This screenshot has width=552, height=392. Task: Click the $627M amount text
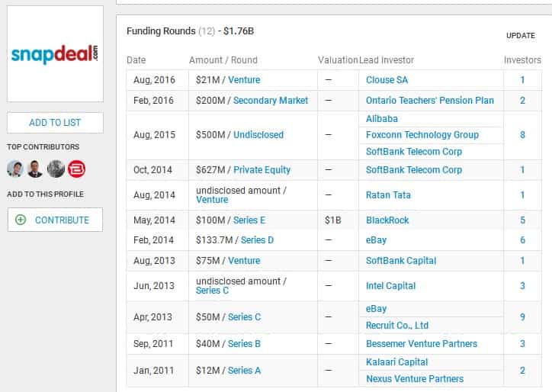click(x=210, y=170)
